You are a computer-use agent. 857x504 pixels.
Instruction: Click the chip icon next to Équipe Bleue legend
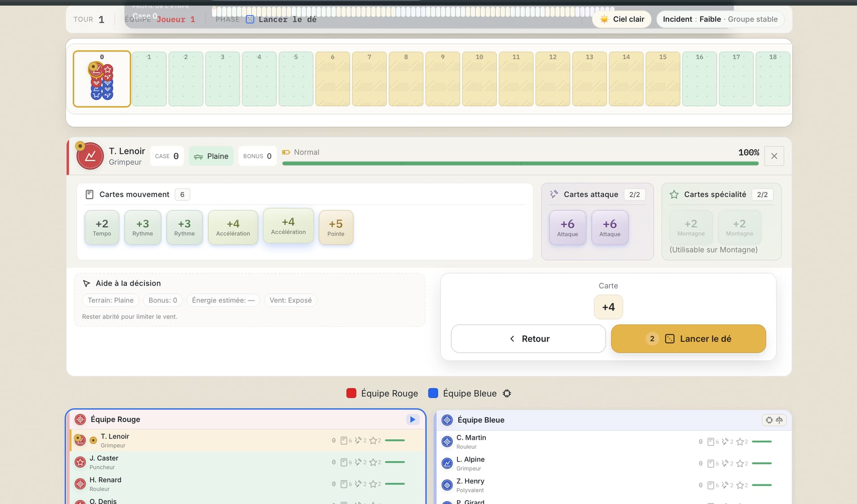click(507, 393)
